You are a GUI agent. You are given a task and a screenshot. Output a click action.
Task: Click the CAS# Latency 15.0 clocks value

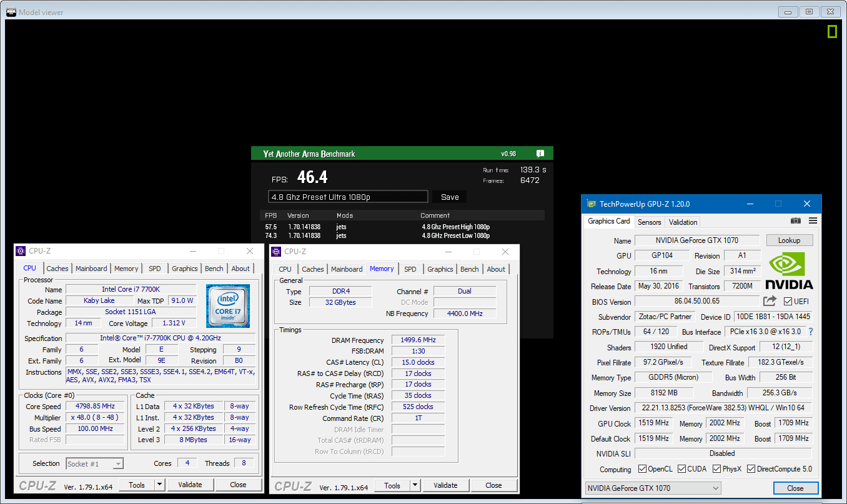[x=418, y=362]
